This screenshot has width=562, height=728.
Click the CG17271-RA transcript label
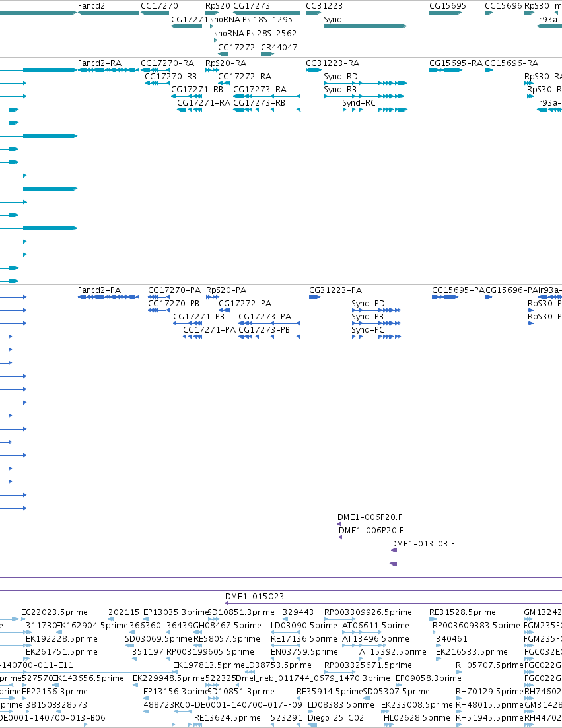[x=203, y=102]
